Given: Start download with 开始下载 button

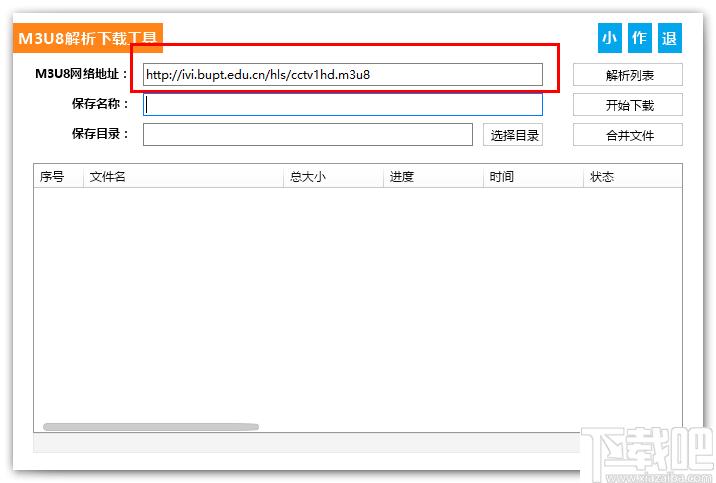Looking at the screenshot, I should pos(628,105).
